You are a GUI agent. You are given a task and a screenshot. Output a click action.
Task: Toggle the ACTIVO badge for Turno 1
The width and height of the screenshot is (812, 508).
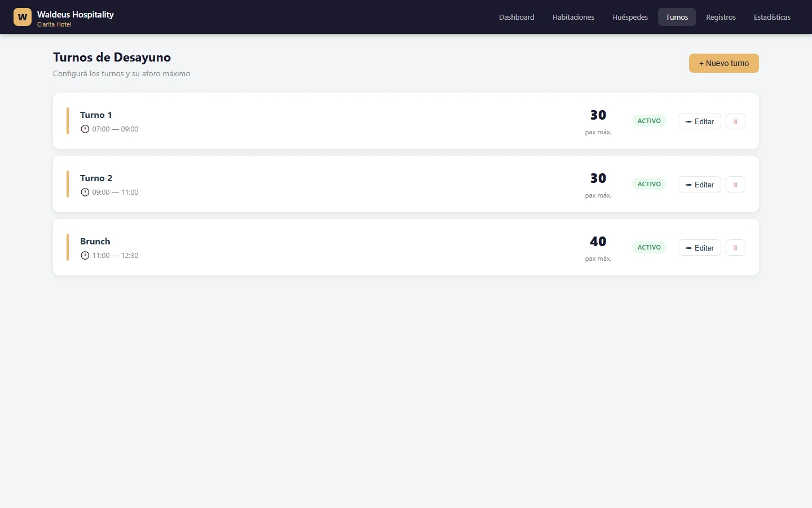pyautogui.click(x=649, y=121)
